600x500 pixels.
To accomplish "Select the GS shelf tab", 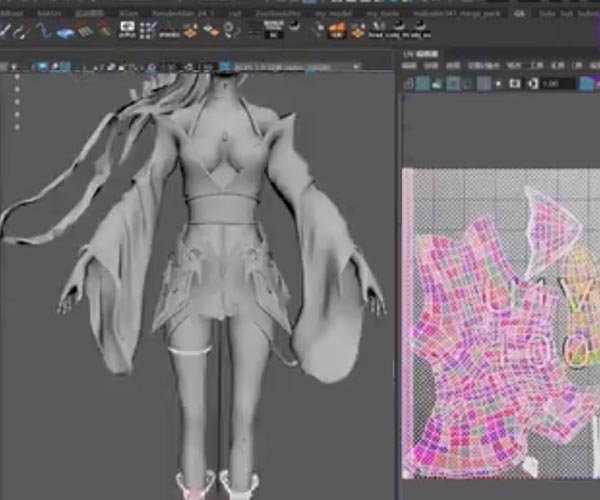I will [x=519, y=13].
